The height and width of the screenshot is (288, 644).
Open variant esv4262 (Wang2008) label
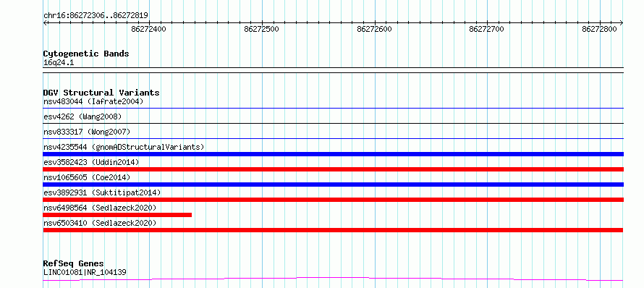click(82, 117)
